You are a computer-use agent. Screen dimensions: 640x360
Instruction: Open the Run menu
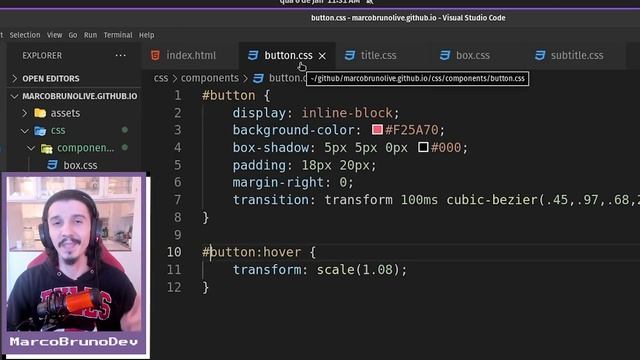[x=91, y=35]
